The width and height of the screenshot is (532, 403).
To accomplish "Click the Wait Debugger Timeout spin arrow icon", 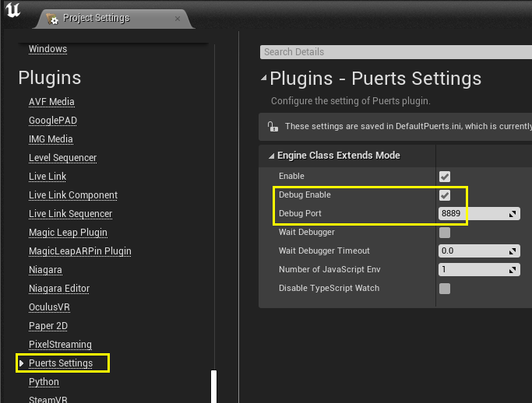I will coord(513,251).
